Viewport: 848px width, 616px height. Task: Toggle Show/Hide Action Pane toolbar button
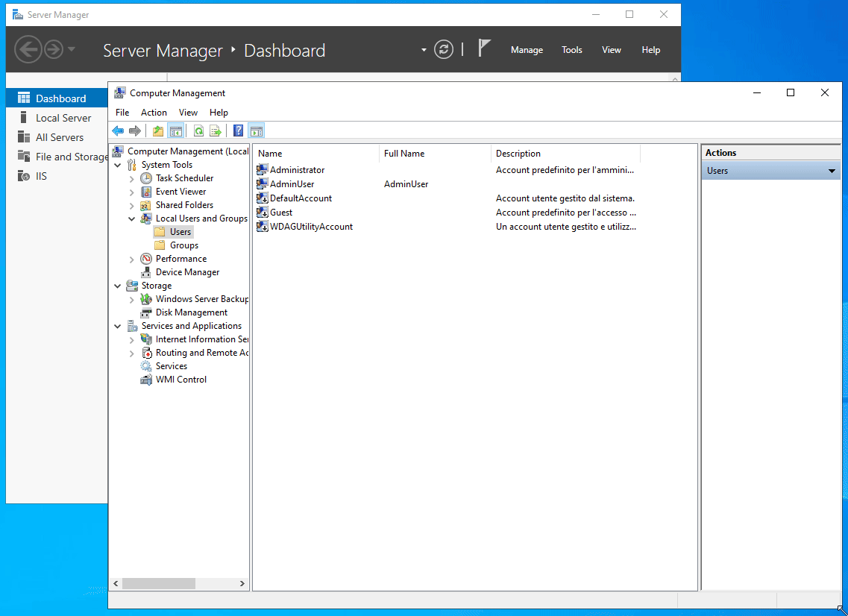pos(257,131)
